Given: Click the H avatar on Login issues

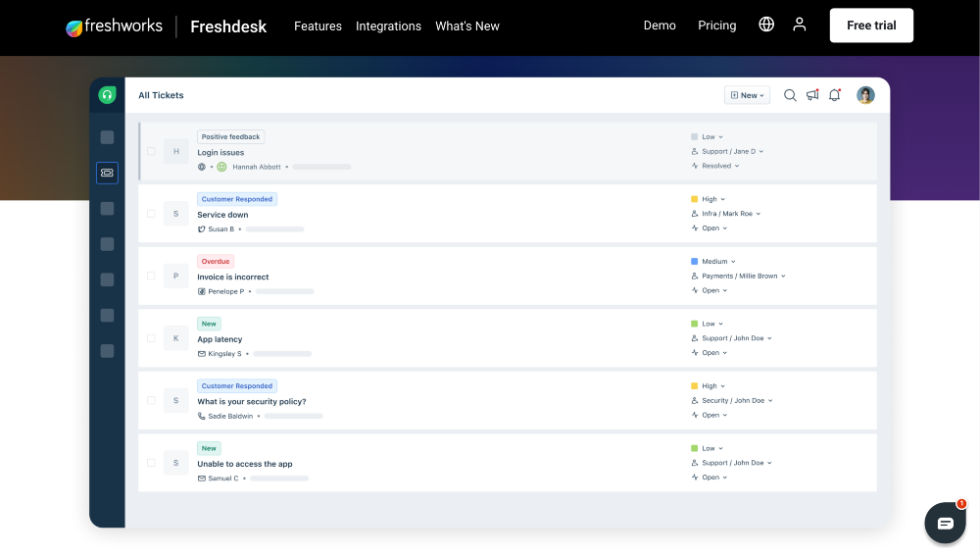Looking at the screenshot, I should coord(175,151).
